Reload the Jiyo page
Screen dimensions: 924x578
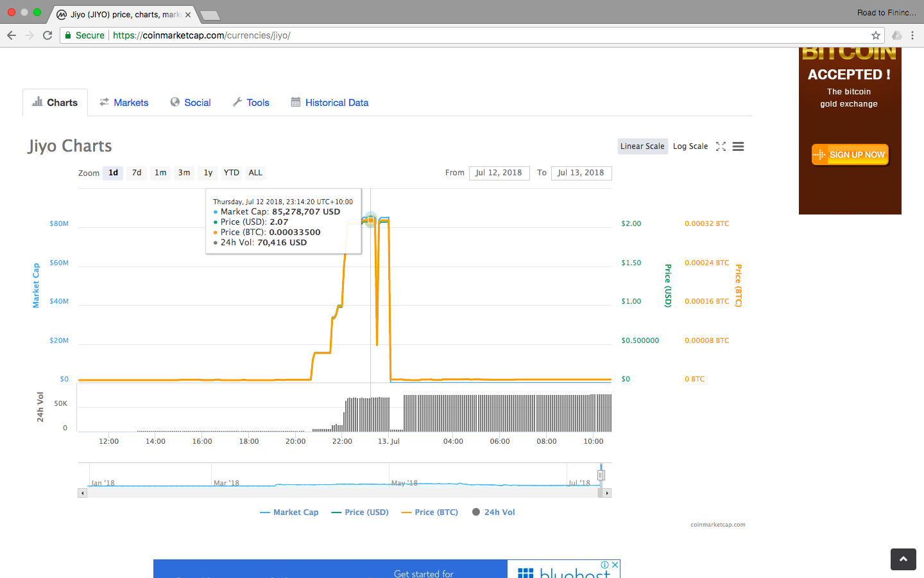[47, 35]
